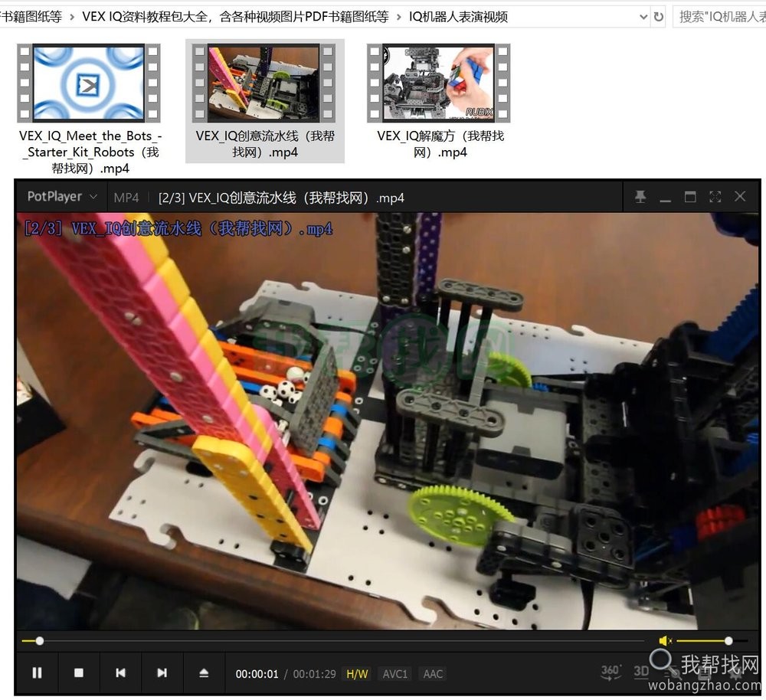Click the Explorer search box

719,17
